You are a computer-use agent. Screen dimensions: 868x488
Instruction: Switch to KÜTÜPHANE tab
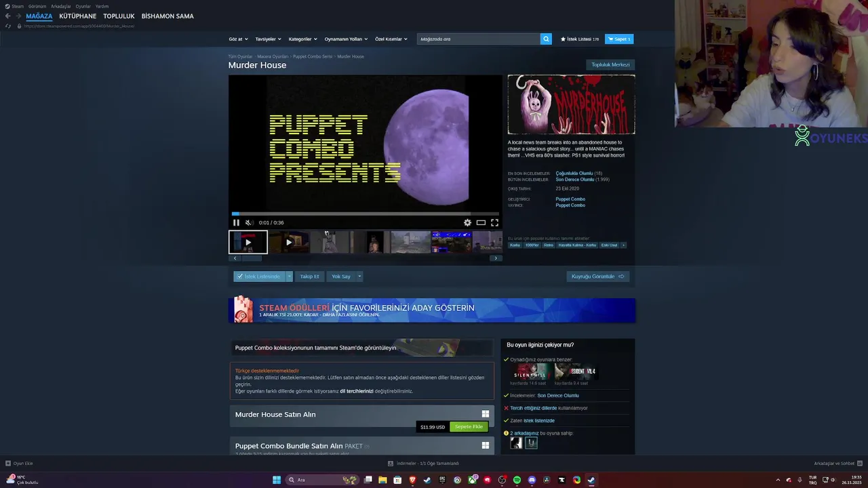point(78,16)
